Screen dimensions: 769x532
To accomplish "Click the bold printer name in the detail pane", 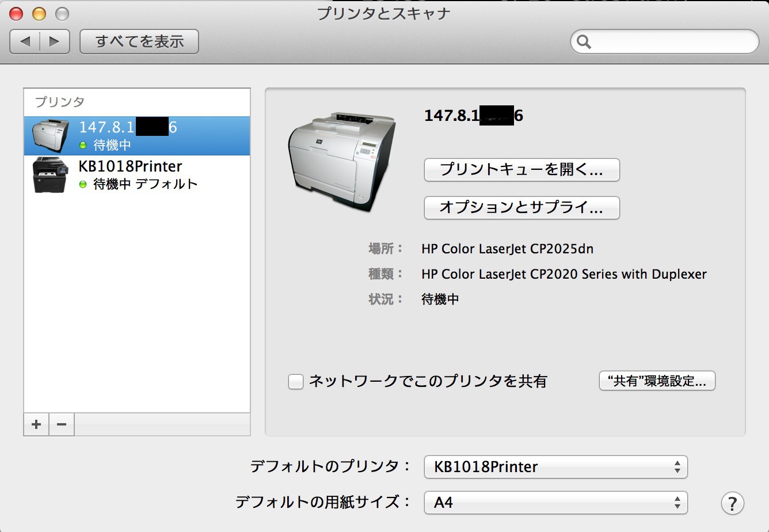I will tap(474, 115).
